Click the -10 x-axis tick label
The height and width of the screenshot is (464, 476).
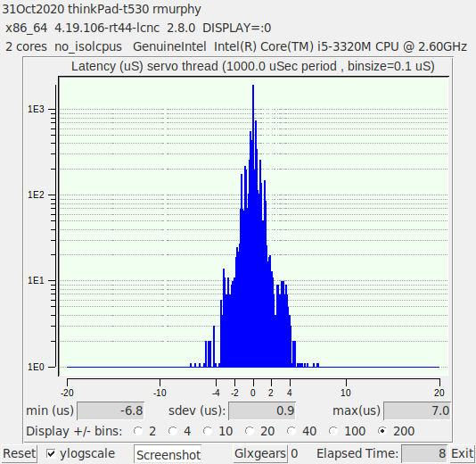point(160,393)
